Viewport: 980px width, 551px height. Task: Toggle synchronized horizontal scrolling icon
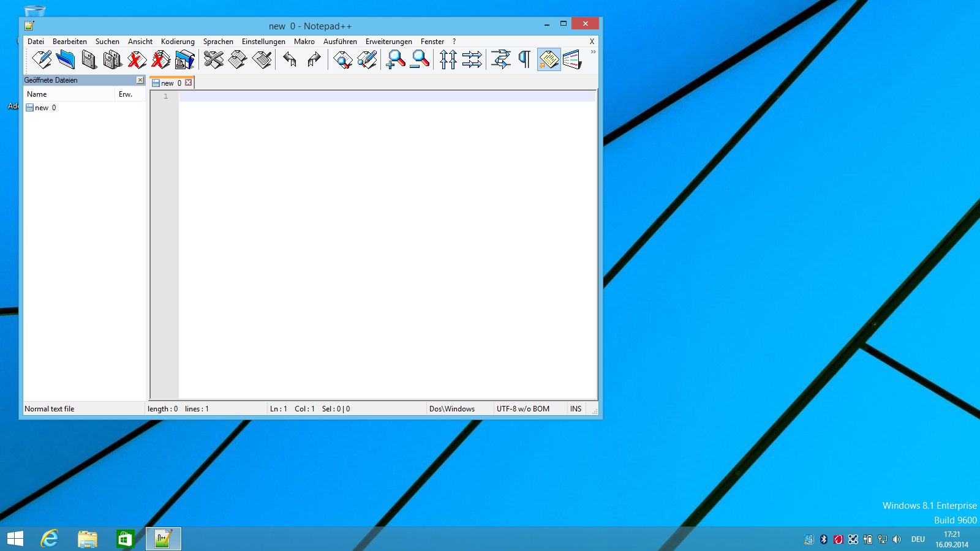[472, 59]
